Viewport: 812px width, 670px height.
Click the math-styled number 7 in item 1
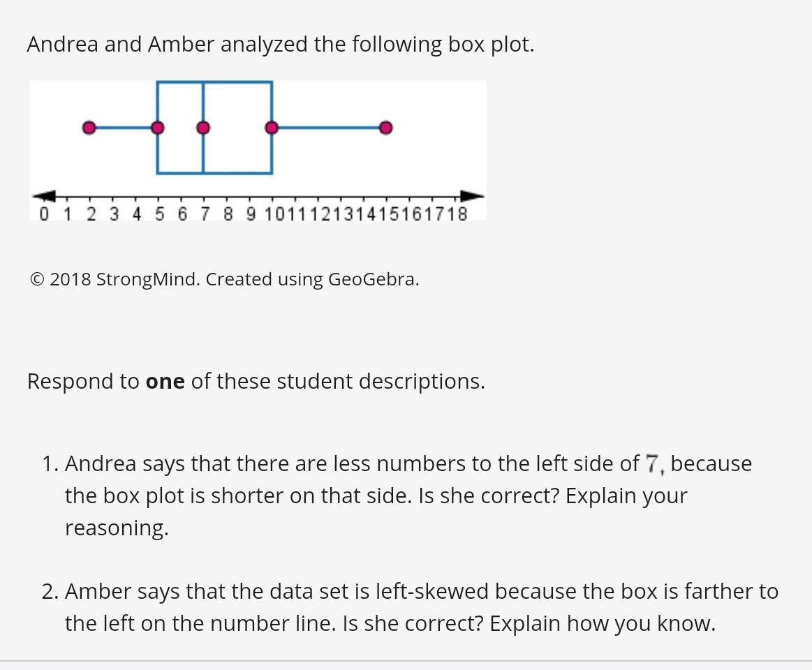coord(652,464)
